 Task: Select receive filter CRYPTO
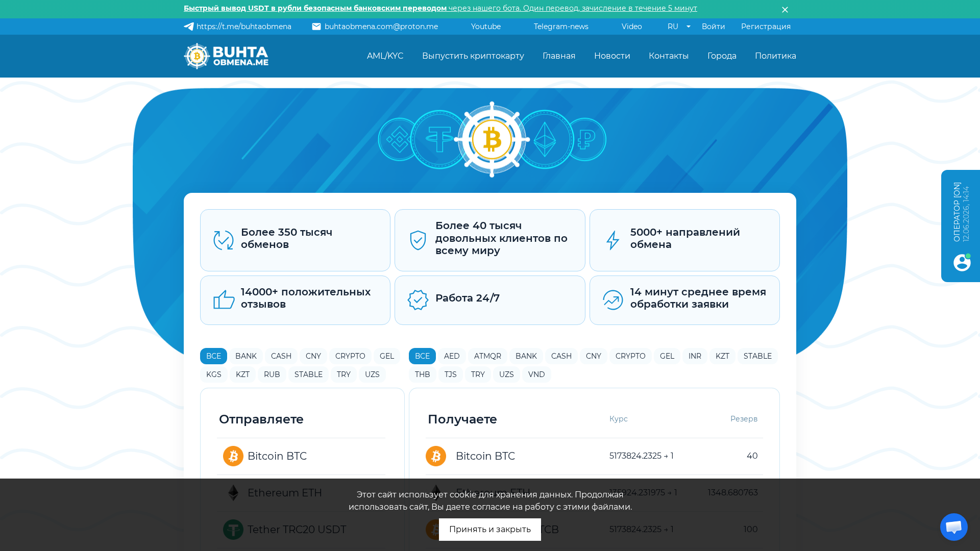tap(630, 356)
